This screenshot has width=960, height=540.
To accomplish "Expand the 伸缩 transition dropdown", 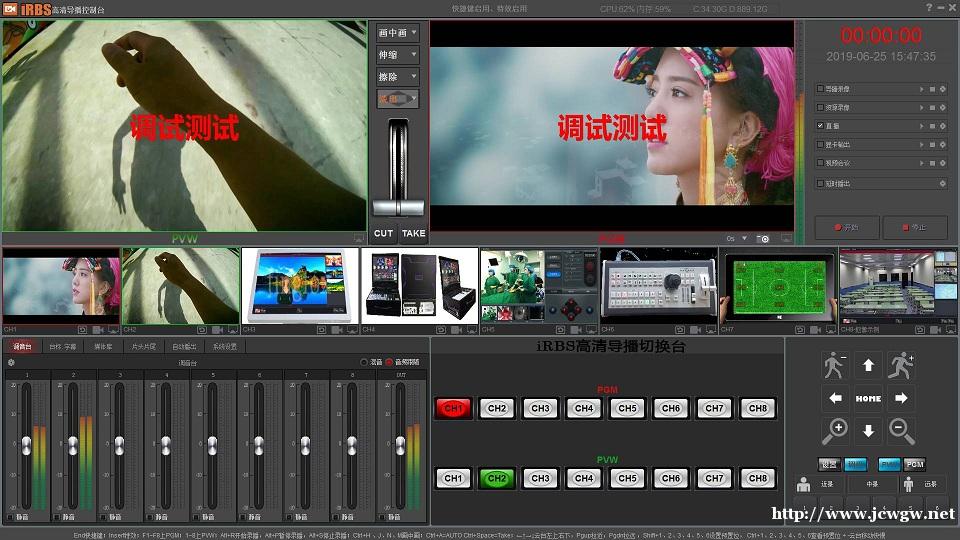I will click(397, 54).
